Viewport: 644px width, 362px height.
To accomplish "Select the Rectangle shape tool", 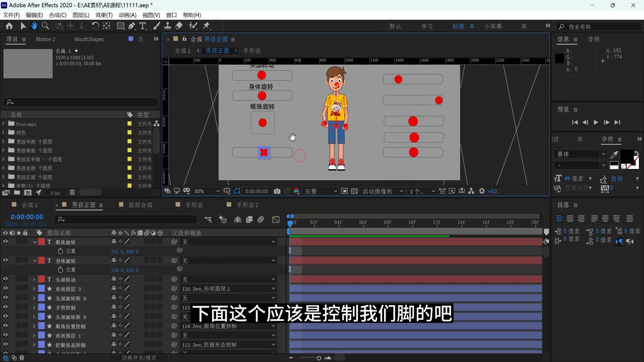I will tap(120, 26).
